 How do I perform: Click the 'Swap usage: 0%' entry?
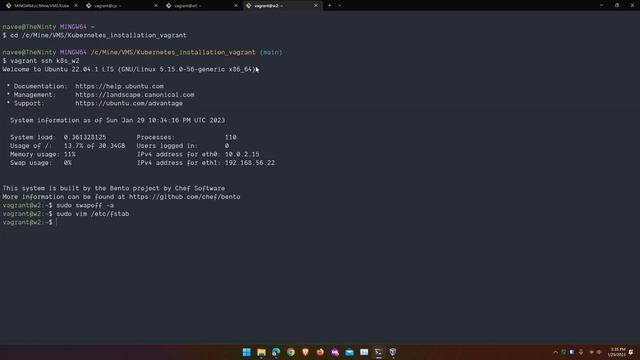[41, 163]
